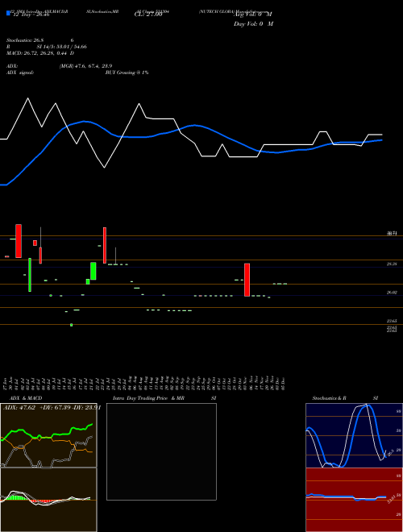Click the tall green candlestick near 21 Jul
Screen dimensions: 403x532
point(93,271)
